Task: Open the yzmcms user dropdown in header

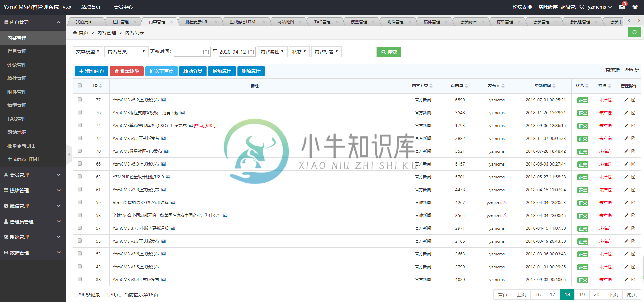Action: [x=600, y=7]
